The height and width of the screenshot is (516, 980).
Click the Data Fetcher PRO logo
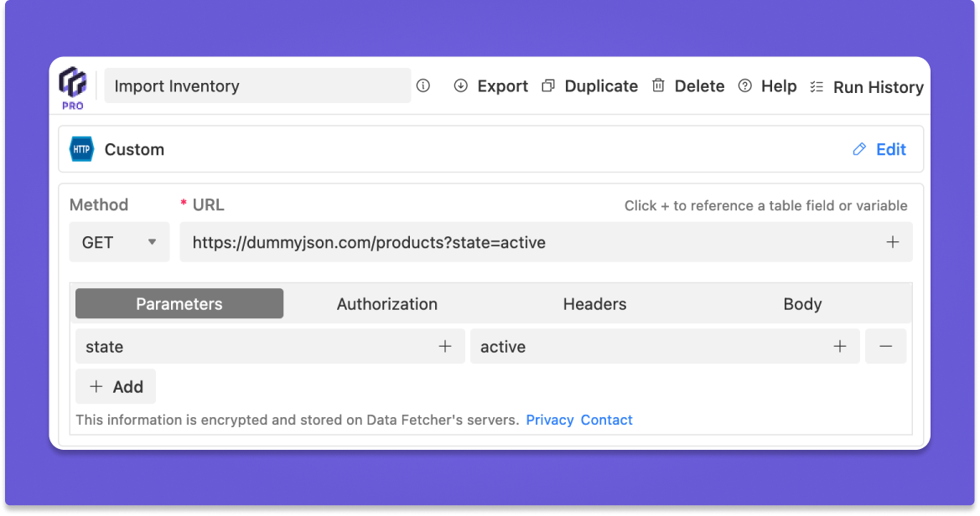click(x=73, y=87)
